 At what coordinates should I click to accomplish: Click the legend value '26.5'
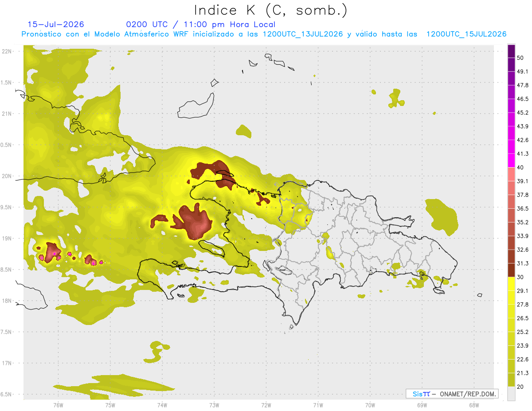tap(523, 318)
